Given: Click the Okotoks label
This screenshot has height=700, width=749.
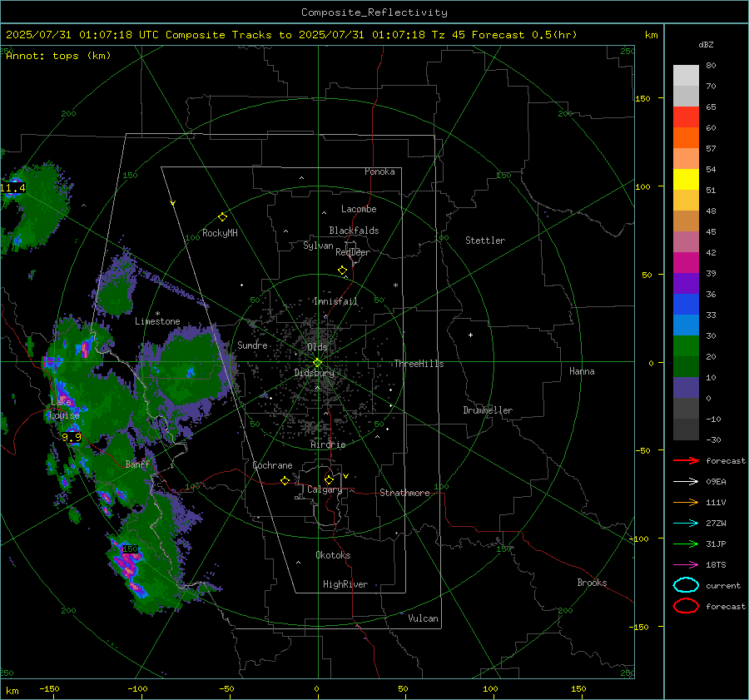Looking at the screenshot, I should (x=333, y=555).
